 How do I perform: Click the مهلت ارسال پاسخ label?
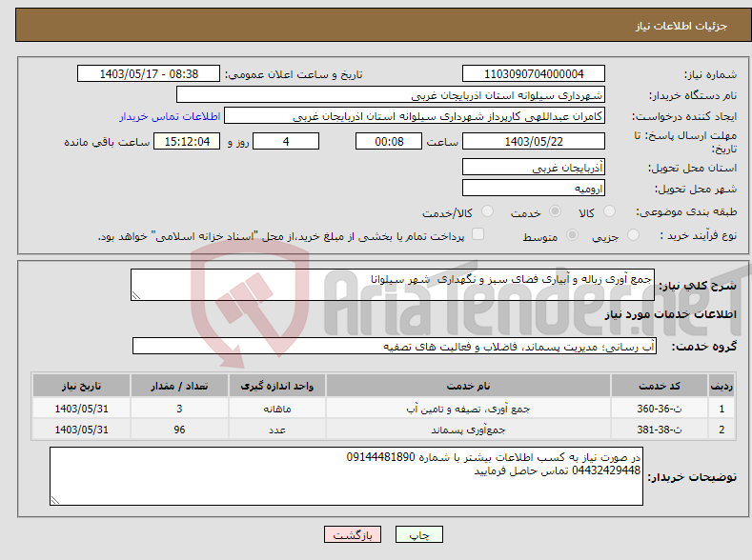click(x=685, y=142)
